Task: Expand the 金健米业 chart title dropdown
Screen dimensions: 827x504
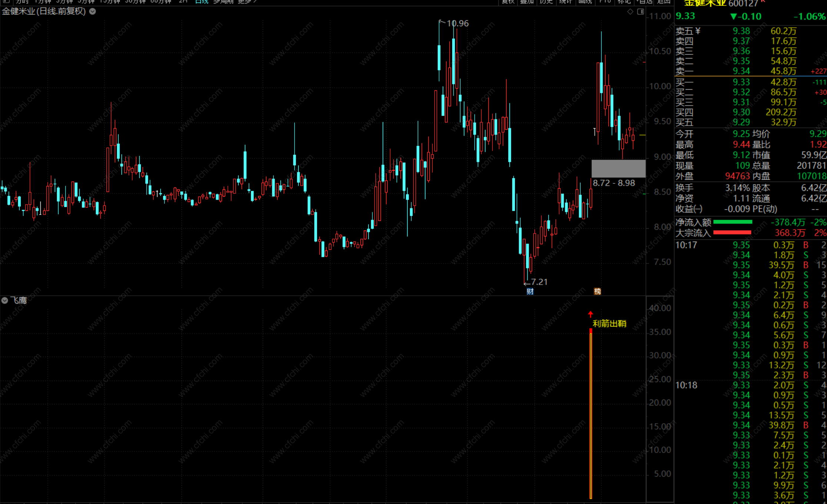Action: point(93,11)
